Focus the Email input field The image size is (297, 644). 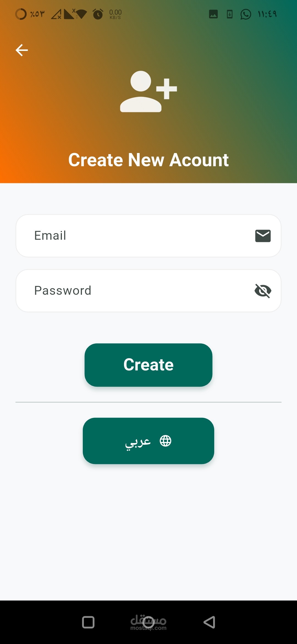click(148, 236)
